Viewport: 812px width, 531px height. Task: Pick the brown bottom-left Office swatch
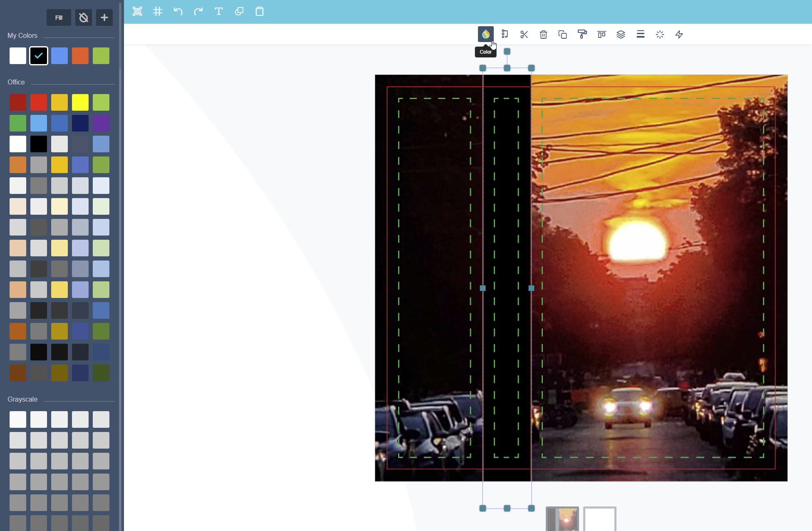18,373
